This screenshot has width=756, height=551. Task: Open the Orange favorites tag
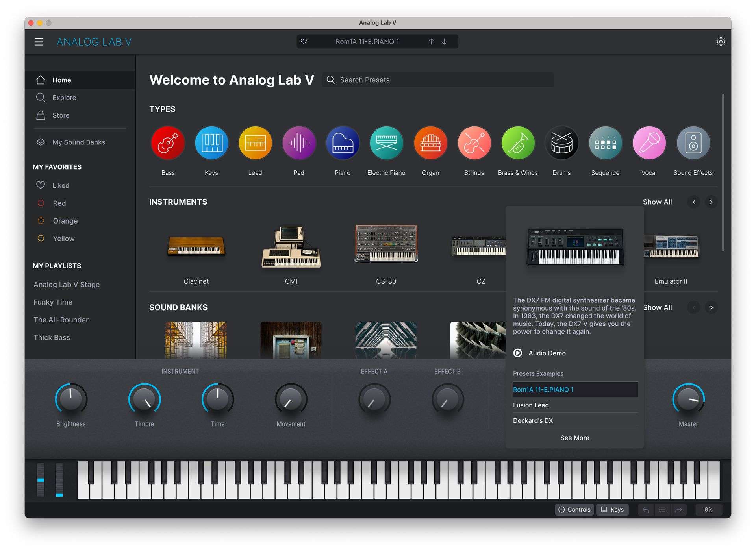tap(80, 221)
